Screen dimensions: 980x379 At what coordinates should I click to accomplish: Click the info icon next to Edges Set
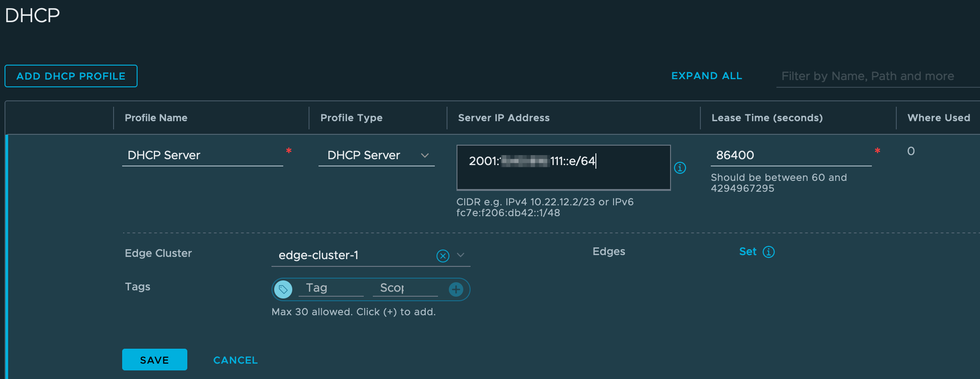click(769, 252)
